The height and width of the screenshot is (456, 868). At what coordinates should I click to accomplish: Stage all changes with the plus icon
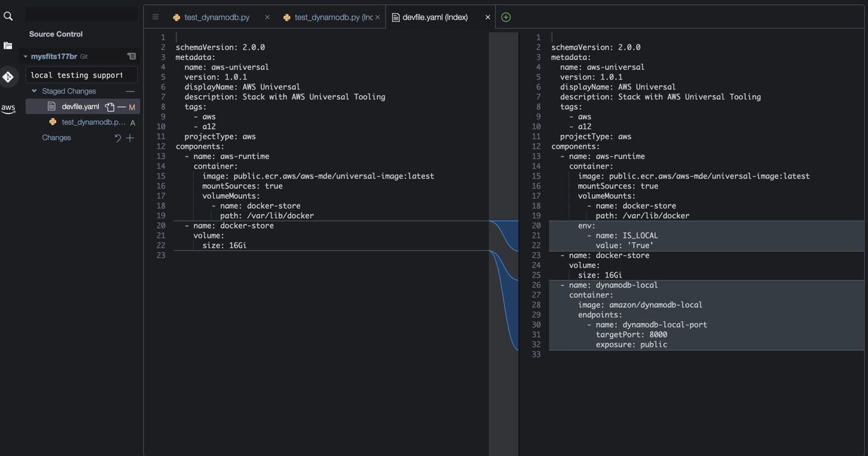click(130, 137)
